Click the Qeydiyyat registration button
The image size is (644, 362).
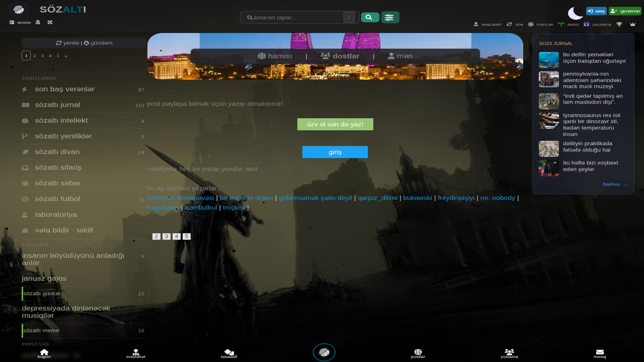coord(625,11)
